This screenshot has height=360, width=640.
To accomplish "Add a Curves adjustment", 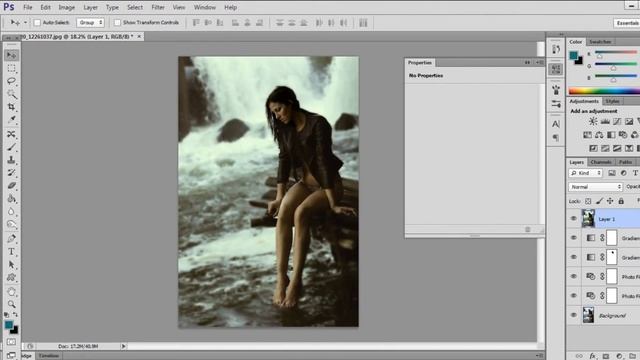I will click(617, 121).
